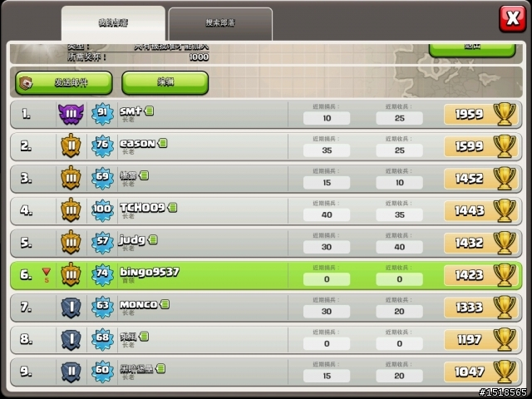Select the my clan tab
The image size is (532, 399).
[x=113, y=23]
